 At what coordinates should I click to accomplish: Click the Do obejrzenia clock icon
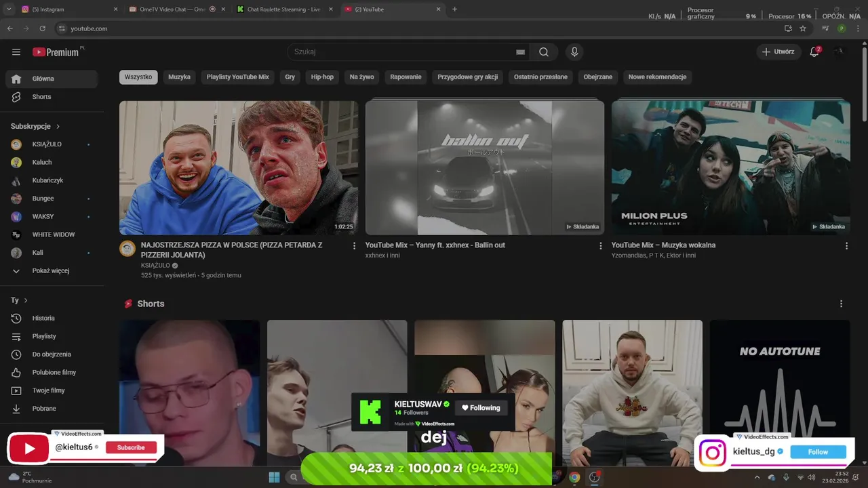pyautogui.click(x=16, y=354)
